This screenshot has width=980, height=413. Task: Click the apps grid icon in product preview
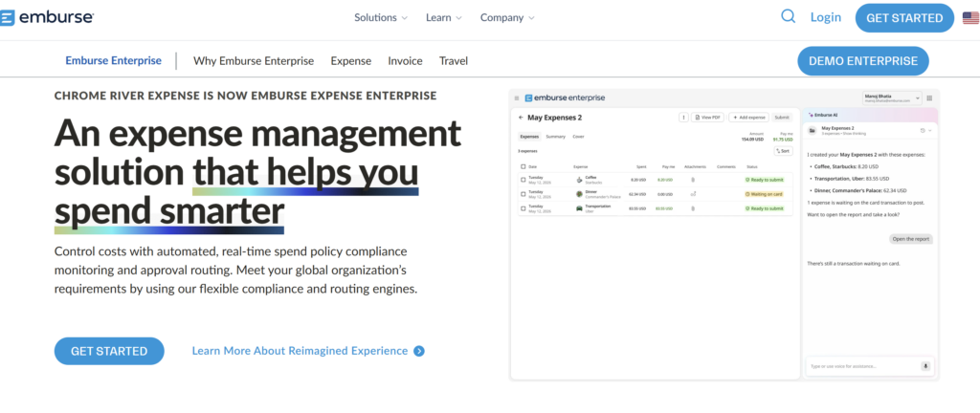(x=929, y=98)
